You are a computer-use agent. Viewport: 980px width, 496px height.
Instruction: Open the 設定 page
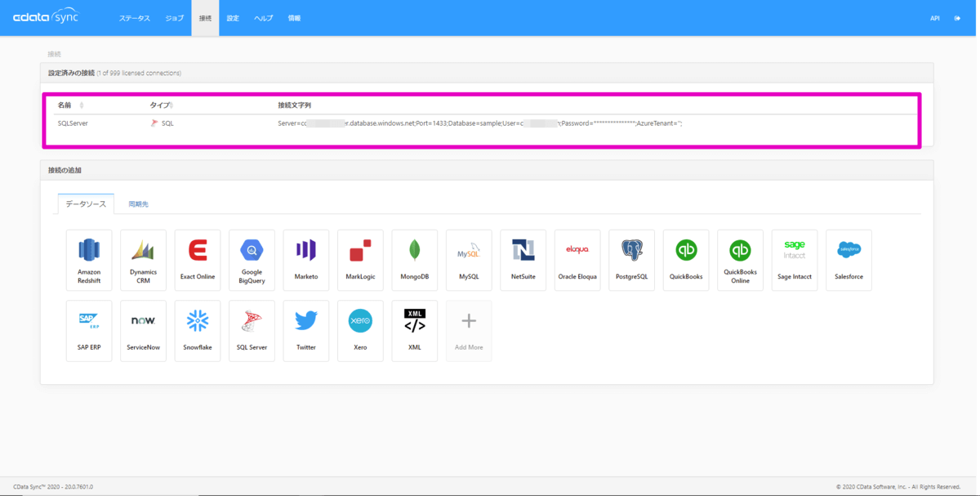233,18
